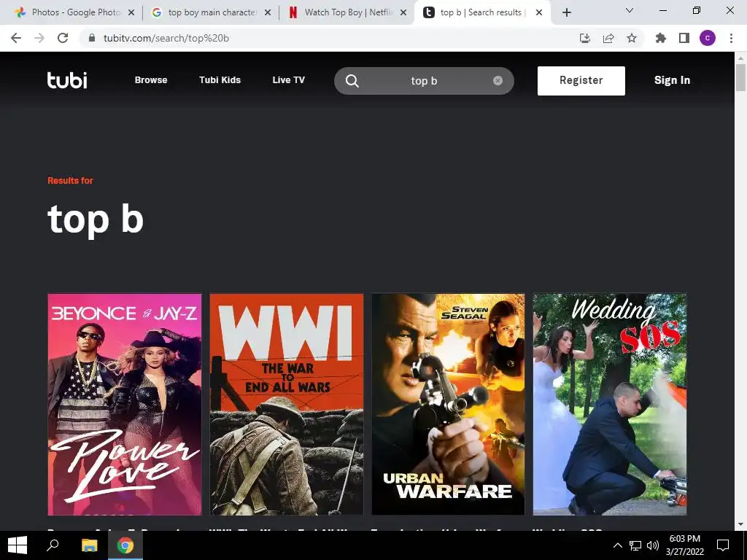Image resolution: width=747 pixels, height=560 pixels.
Task: Show hidden system tray icons
Action: click(x=617, y=545)
